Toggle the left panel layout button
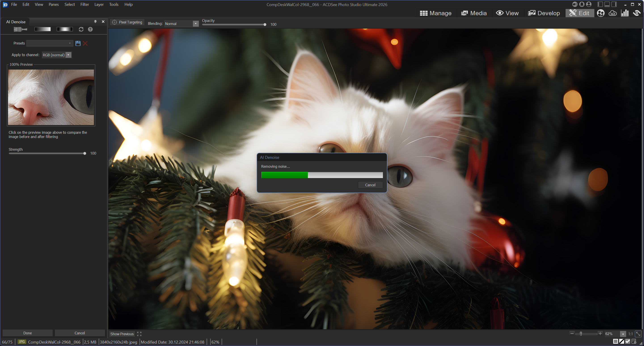The image size is (644, 346). pos(600,4)
